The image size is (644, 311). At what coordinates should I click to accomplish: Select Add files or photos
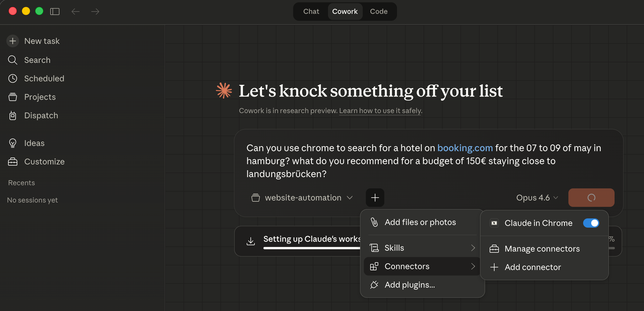pos(422,222)
